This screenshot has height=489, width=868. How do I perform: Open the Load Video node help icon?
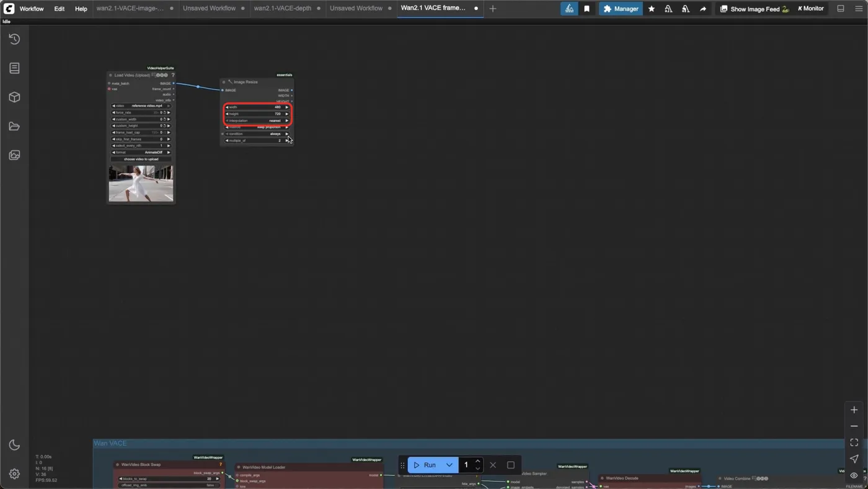point(173,75)
